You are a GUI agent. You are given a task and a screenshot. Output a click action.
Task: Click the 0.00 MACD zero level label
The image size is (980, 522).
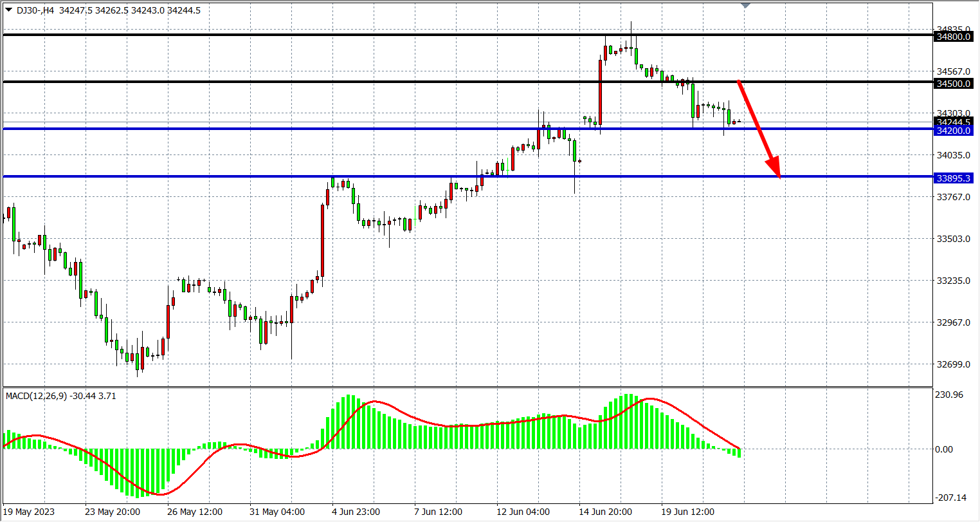[x=944, y=449]
